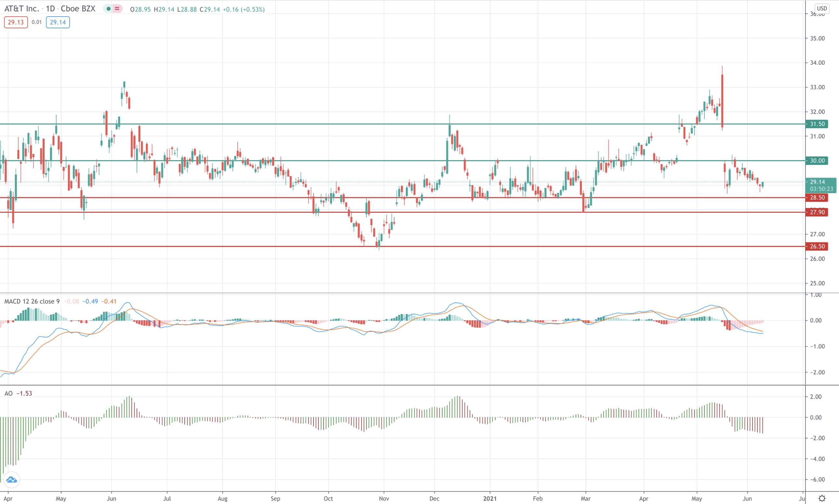The image size is (839, 504).
Task: Click the change value +0.16 (+0.53%)
Action: pyautogui.click(x=244, y=9)
